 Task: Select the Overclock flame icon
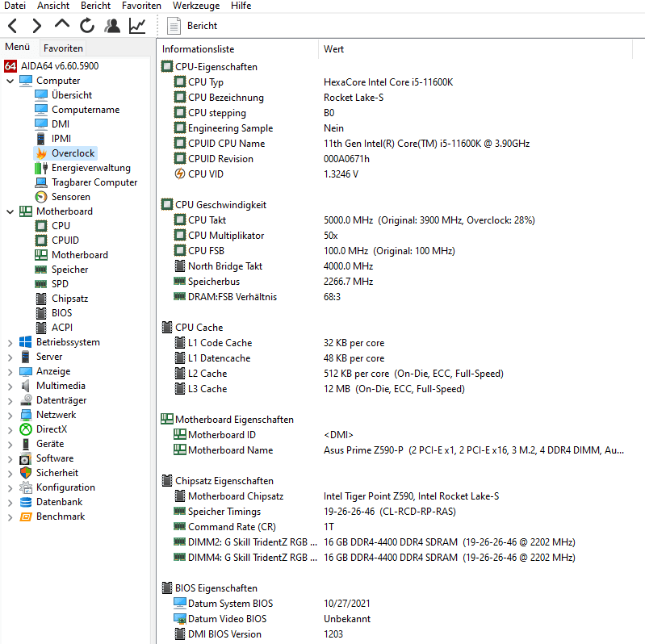point(41,153)
